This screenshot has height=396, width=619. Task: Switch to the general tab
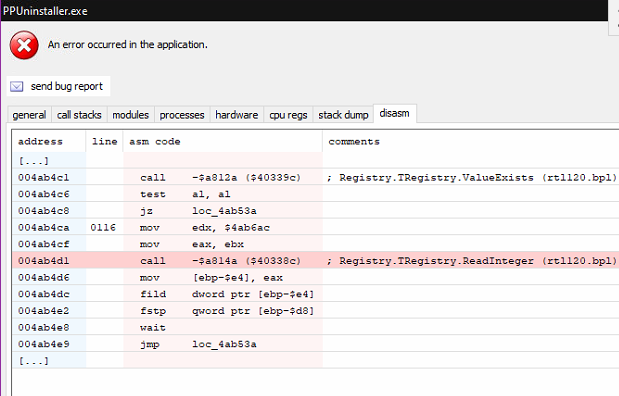tap(29, 115)
